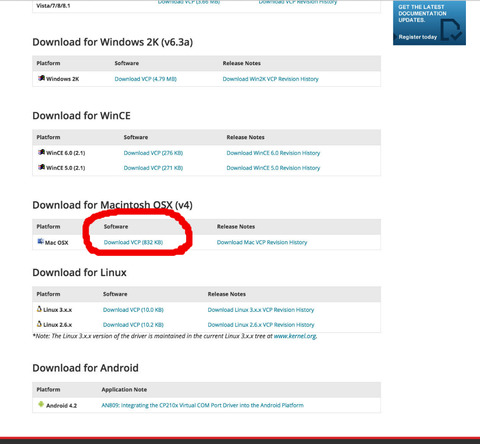The height and width of the screenshot is (444, 480).
Task: Click the Download for WinCE heading
Action: (82, 116)
